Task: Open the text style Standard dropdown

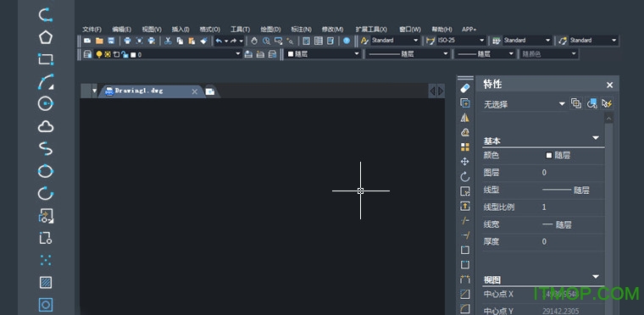Action: (416, 41)
